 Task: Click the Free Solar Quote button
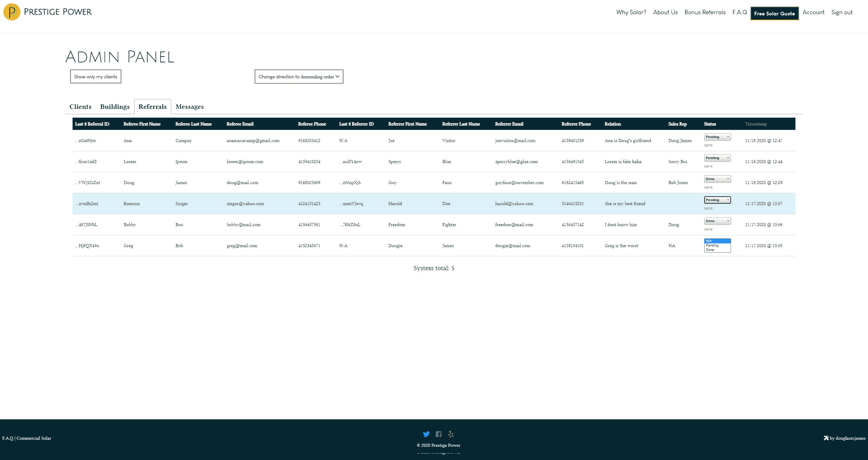click(x=774, y=14)
